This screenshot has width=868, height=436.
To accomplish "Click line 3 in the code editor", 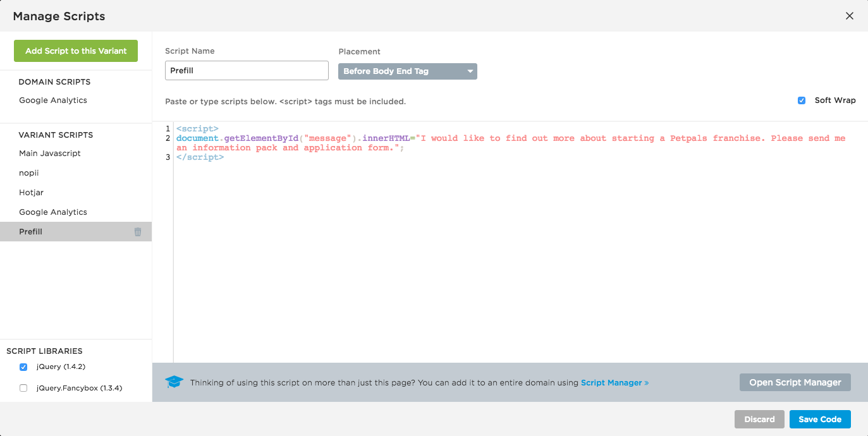I will 200,157.
